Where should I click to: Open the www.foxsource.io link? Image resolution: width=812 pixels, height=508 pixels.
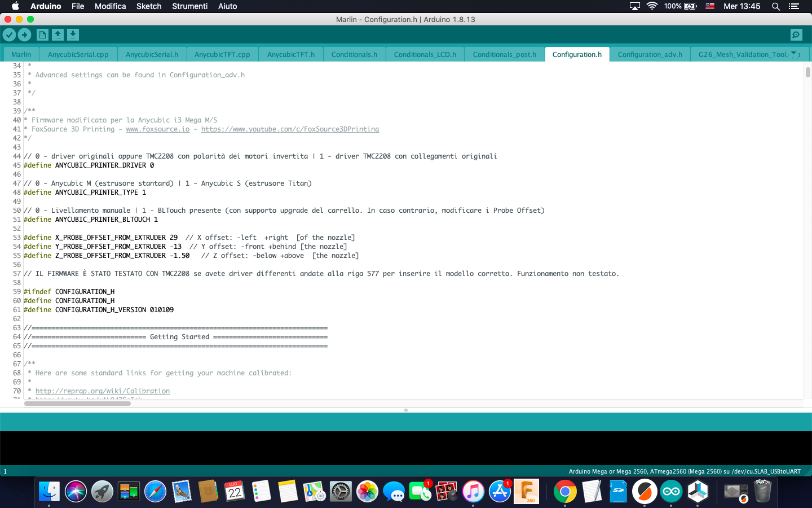click(x=158, y=129)
